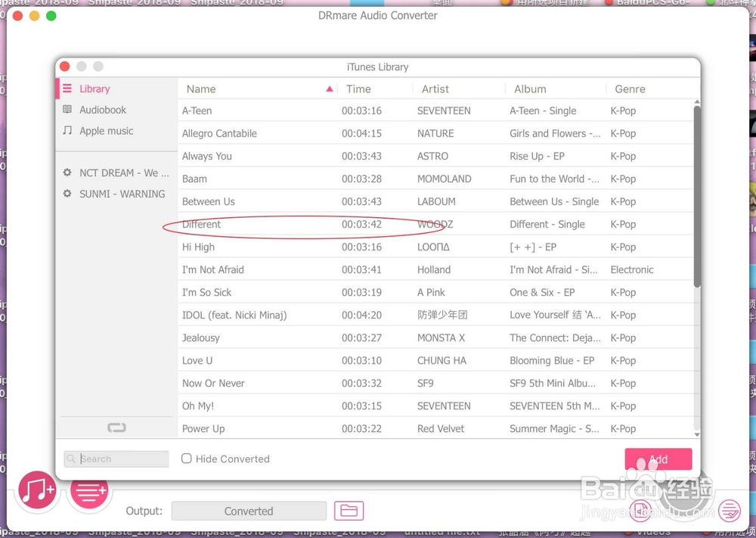The width and height of the screenshot is (756, 538).
Task: Click the MOMOLAND artist cell
Action: (x=444, y=179)
